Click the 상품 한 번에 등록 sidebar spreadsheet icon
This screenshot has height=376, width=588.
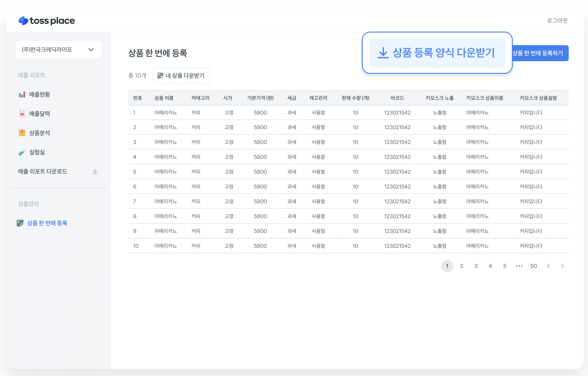20,223
